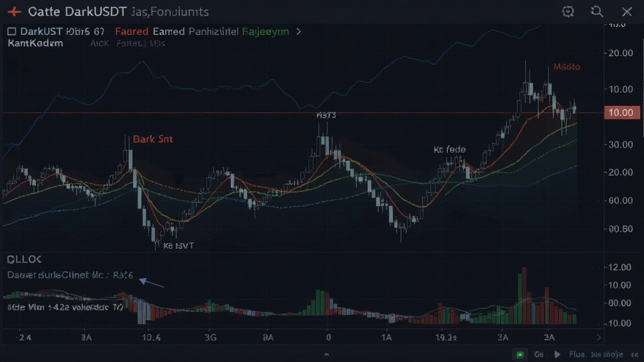Click the small icon at the bottom-right corner
Image resolution: width=644 pixels, height=362 pixels.
pyautogui.click(x=635, y=354)
